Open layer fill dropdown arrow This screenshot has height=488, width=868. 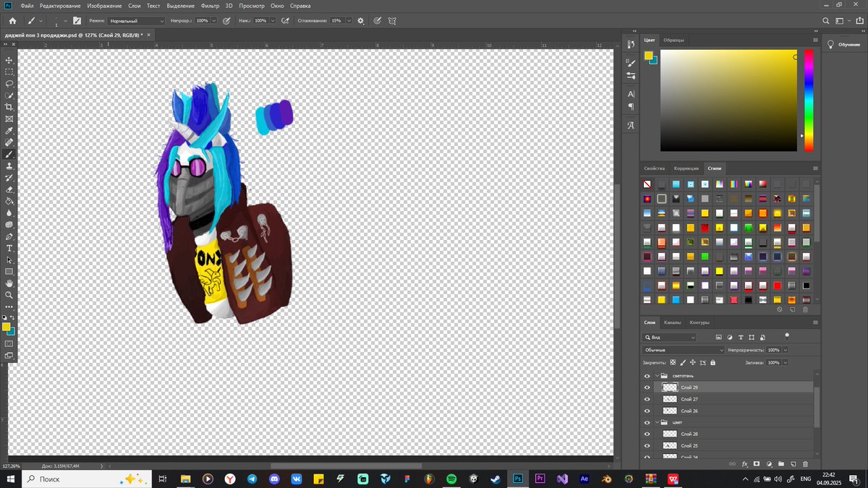click(785, 362)
